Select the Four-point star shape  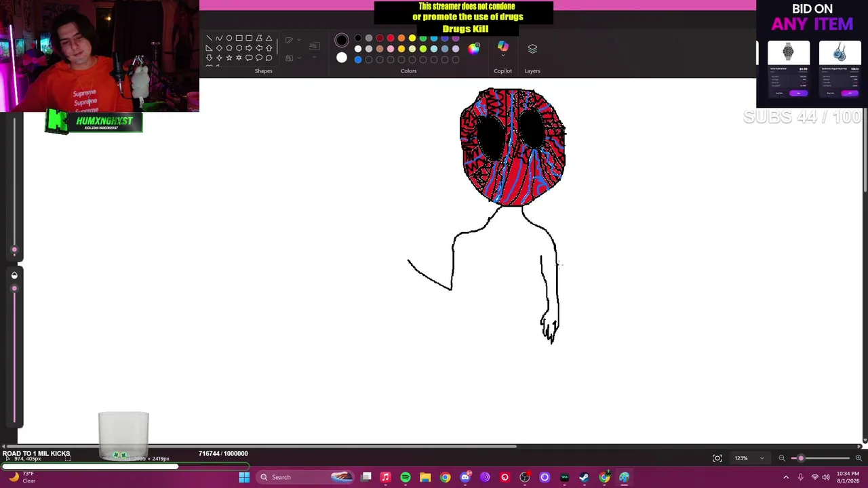(219, 58)
